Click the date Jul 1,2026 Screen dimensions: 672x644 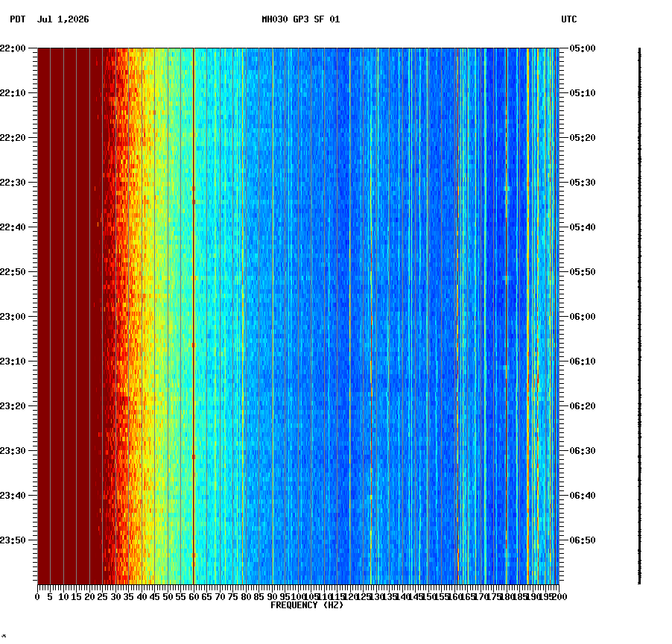tap(63, 19)
